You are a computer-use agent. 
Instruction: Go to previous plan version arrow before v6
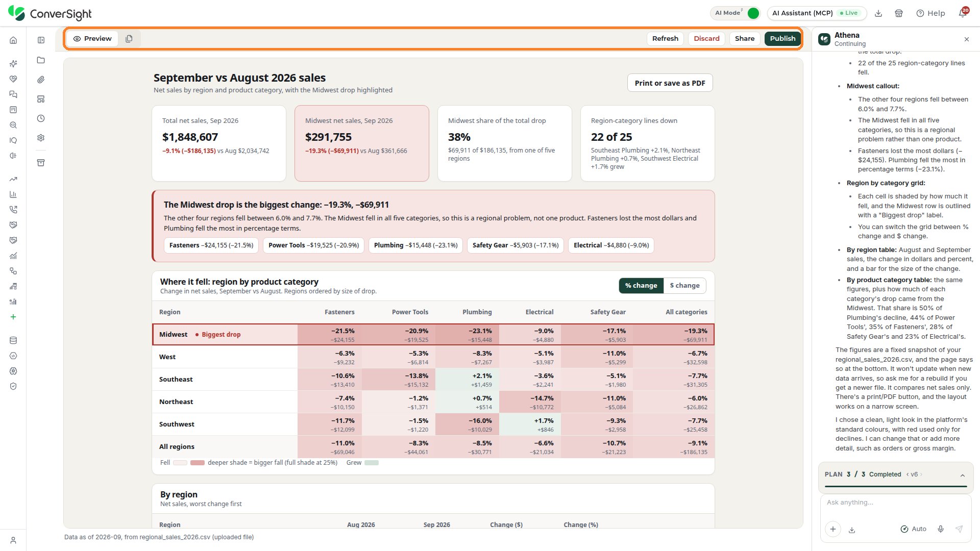[x=908, y=474]
